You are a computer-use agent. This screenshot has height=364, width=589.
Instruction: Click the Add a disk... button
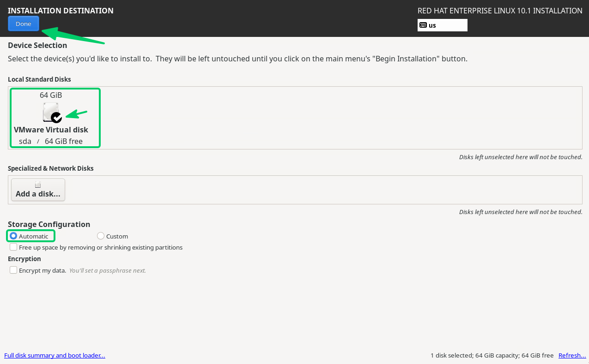38,190
